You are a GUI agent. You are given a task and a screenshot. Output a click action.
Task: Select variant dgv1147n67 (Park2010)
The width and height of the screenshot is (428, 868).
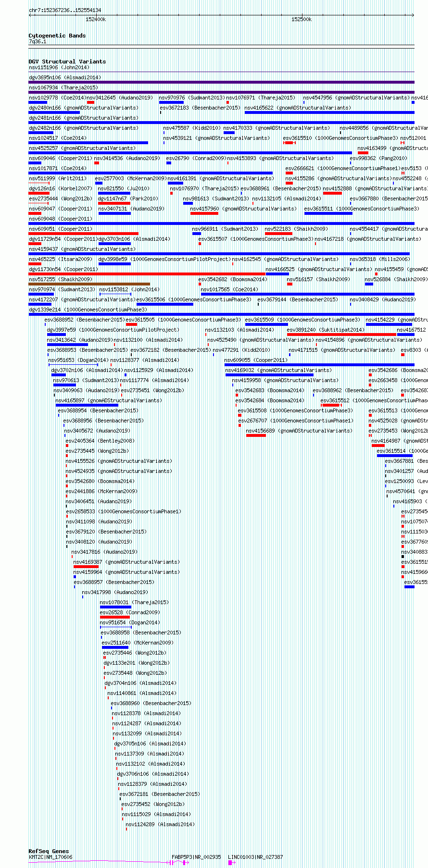(128, 199)
